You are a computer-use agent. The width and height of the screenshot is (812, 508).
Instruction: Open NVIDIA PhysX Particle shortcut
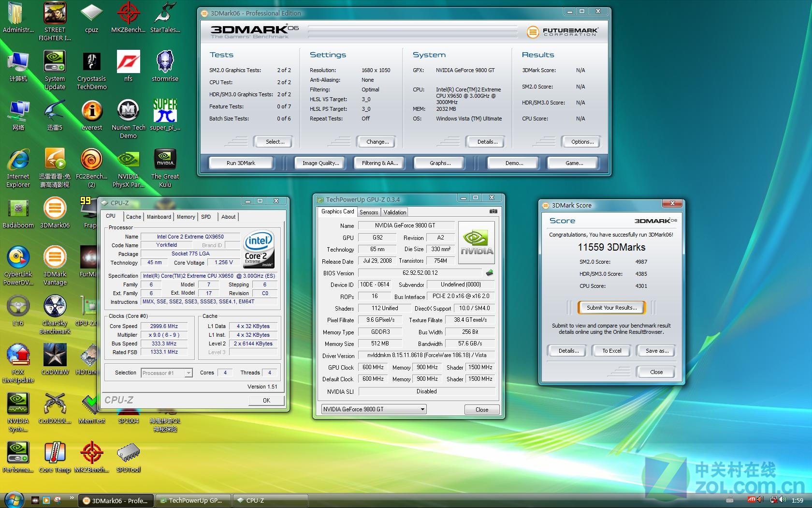128,168
